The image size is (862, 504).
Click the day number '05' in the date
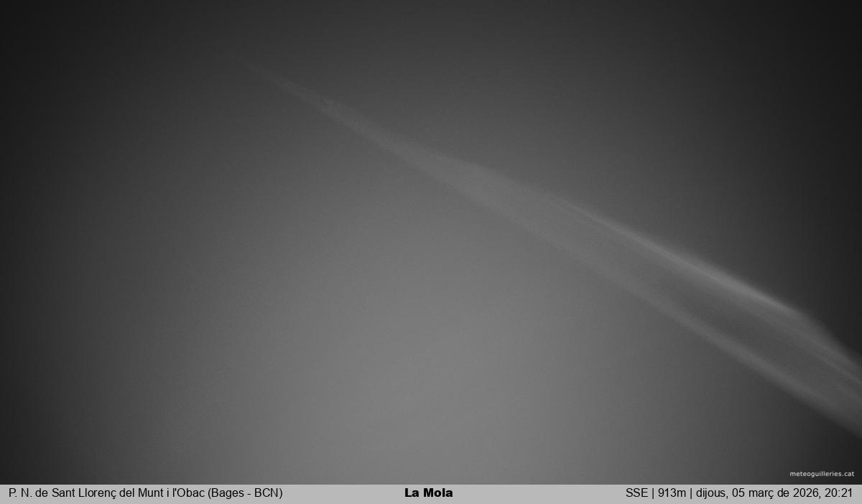738,493
